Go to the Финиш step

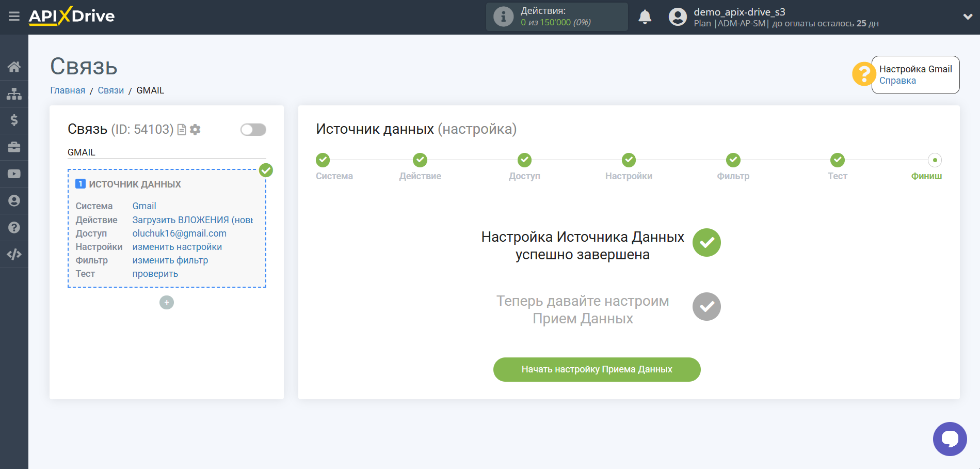[x=935, y=160]
